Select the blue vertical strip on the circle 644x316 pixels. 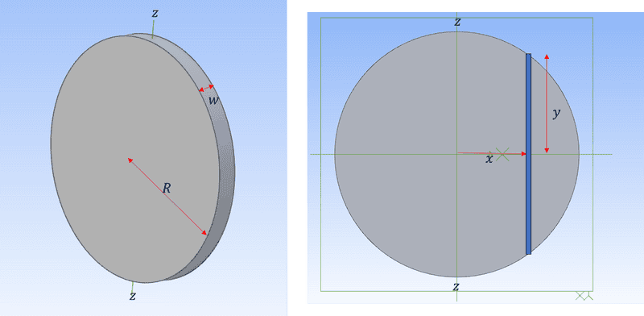pos(529,154)
